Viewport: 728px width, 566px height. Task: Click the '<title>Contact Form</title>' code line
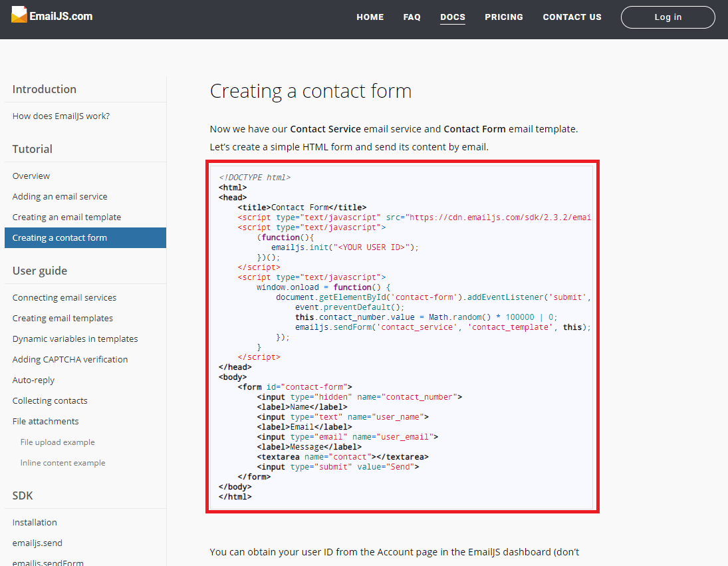point(302,208)
